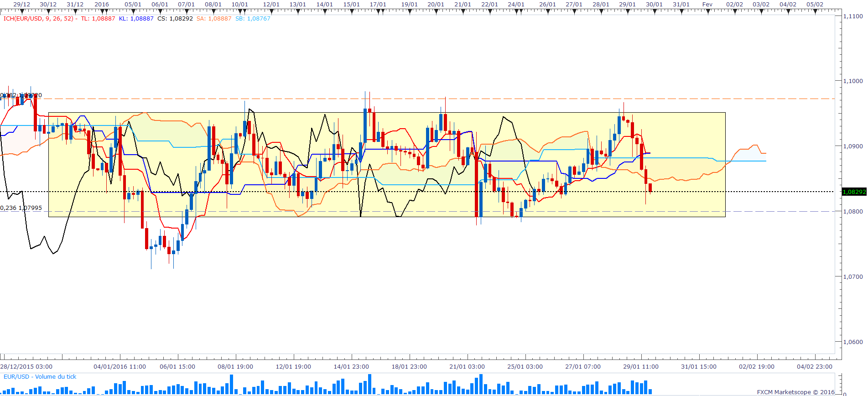Click the 28/12/2015 03:00 time axis label
868x396 pixels.
26,367
